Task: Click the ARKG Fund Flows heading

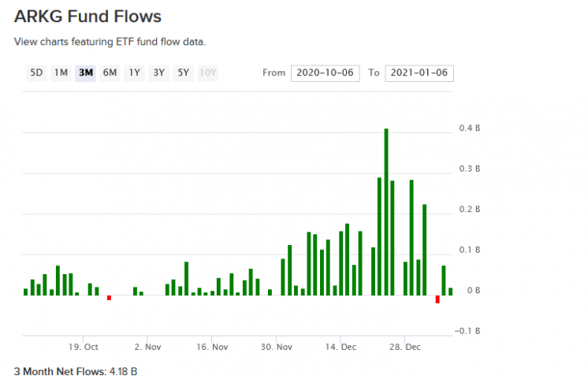Action: [87, 17]
